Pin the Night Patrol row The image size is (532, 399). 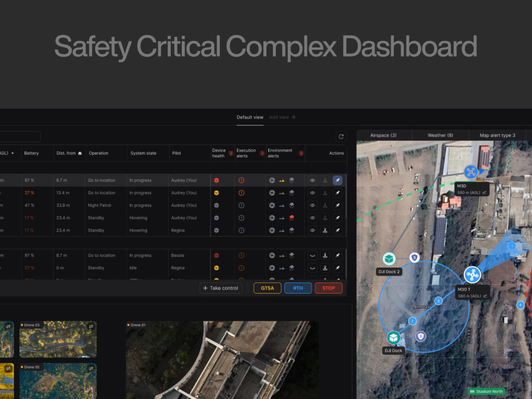pos(338,205)
